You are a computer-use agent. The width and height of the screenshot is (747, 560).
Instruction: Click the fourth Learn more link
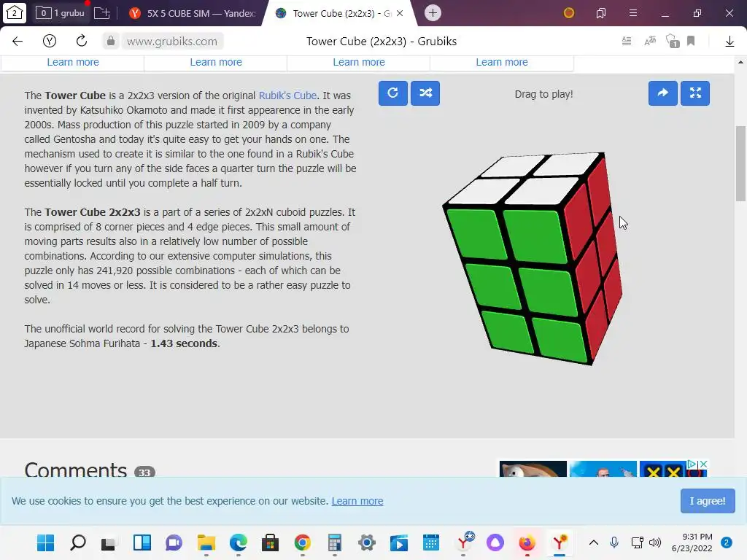click(x=502, y=62)
